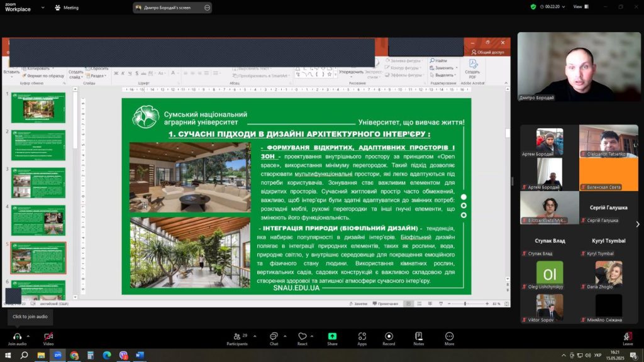Click zoom in plus in status bar
The image size is (644, 362).
click(487, 304)
